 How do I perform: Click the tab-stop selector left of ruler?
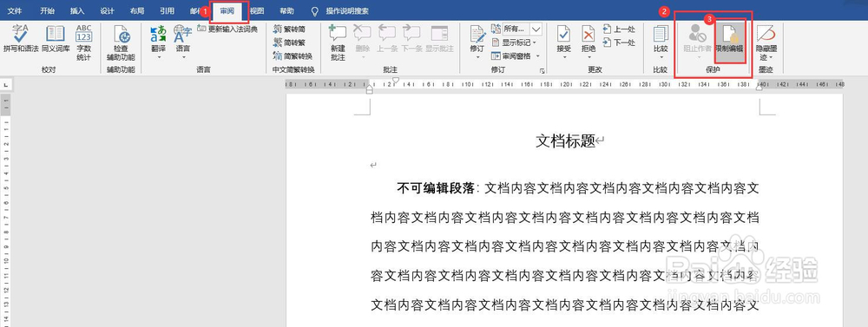coord(6,85)
